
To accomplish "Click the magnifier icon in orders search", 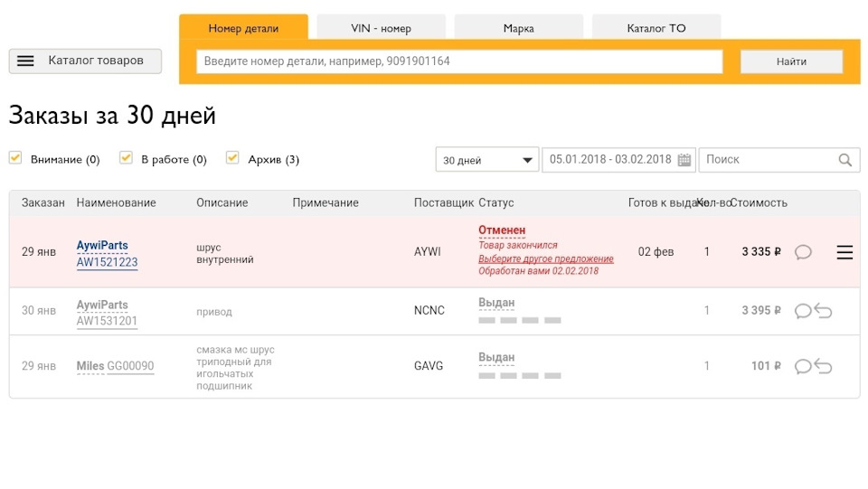I will coord(844,160).
